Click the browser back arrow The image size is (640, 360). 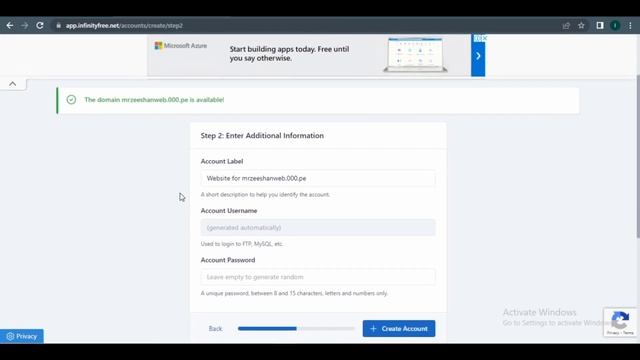(x=10, y=25)
